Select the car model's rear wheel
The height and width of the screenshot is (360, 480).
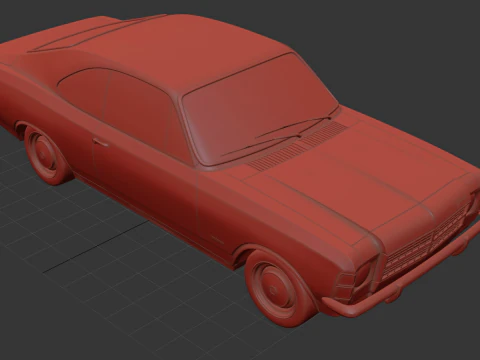[x=48, y=156]
